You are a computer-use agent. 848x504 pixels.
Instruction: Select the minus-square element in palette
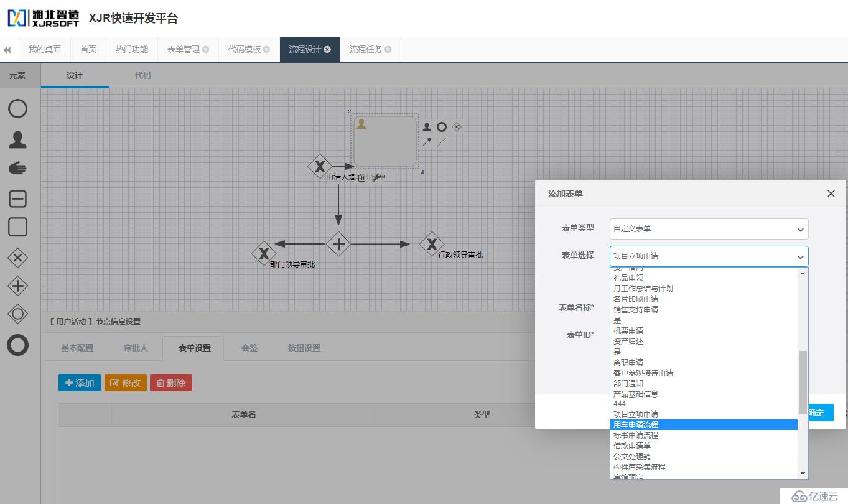coord(17,198)
